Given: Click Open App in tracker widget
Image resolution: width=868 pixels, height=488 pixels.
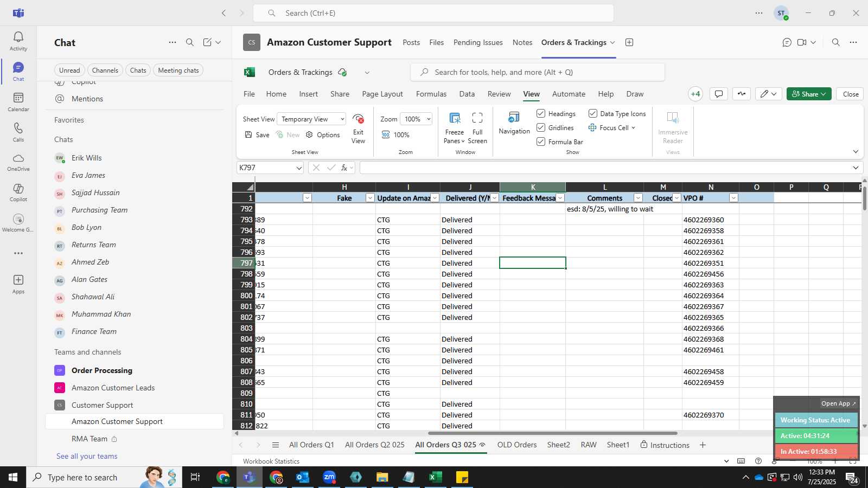Looking at the screenshot, I should [838, 403].
